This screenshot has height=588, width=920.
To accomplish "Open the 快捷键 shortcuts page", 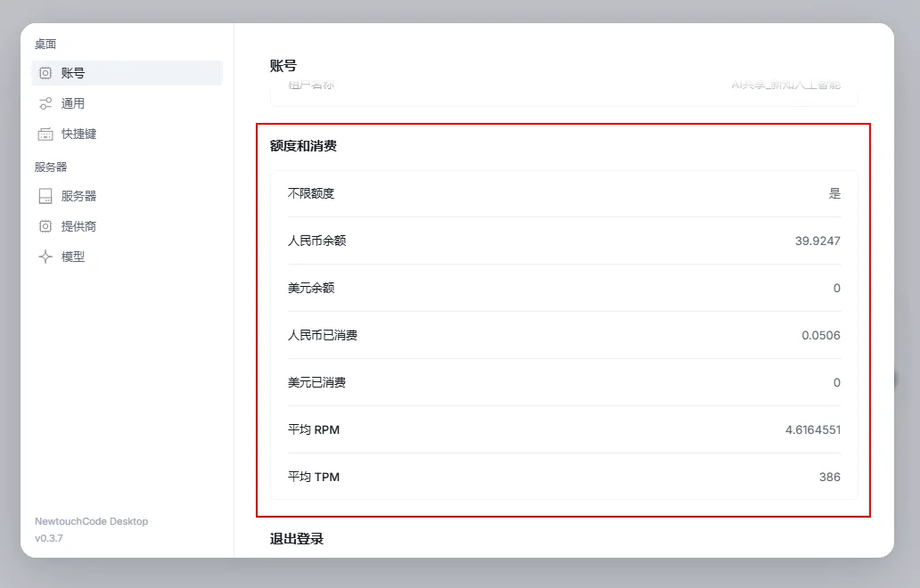I will (x=127, y=135).
